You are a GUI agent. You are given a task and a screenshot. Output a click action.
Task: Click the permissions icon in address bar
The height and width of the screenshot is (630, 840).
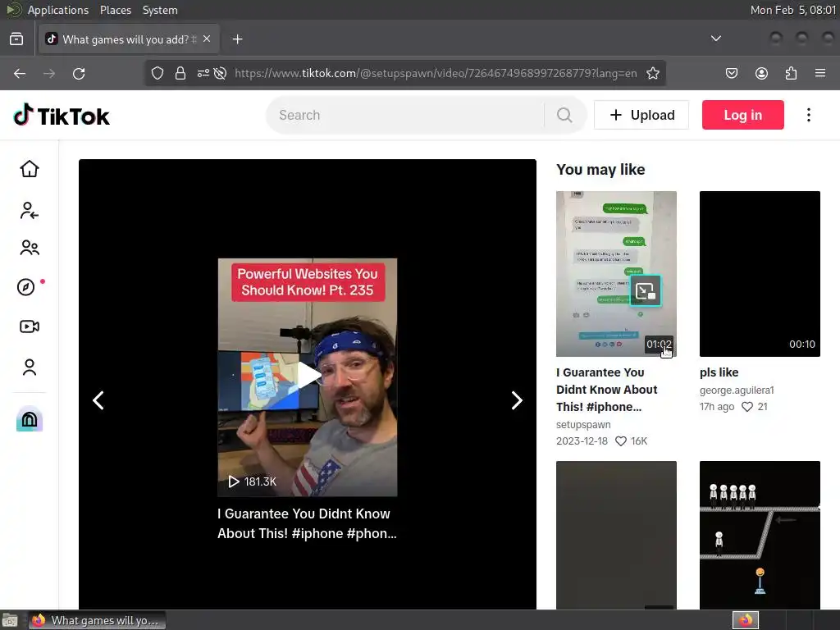click(x=203, y=73)
